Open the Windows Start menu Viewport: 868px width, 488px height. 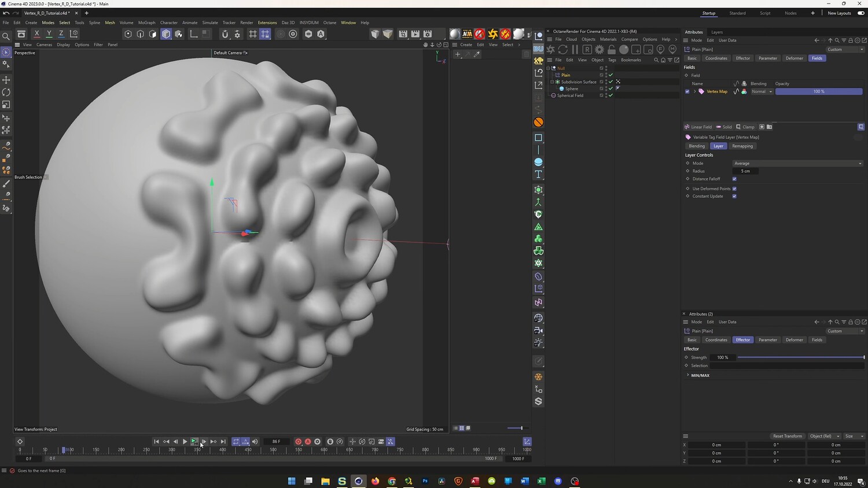pos(292,481)
